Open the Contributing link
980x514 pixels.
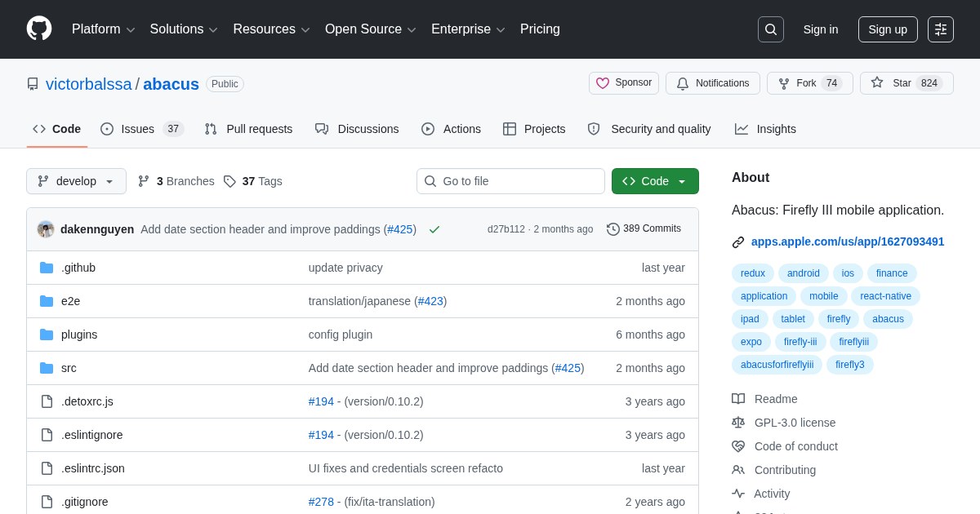(774, 470)
